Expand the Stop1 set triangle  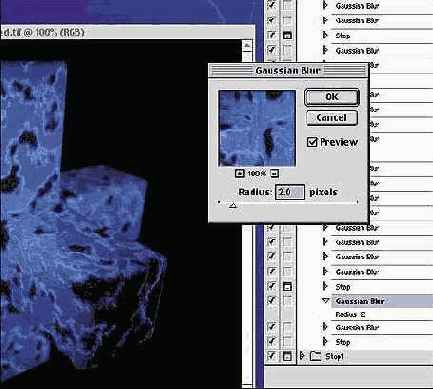(302, 356)
